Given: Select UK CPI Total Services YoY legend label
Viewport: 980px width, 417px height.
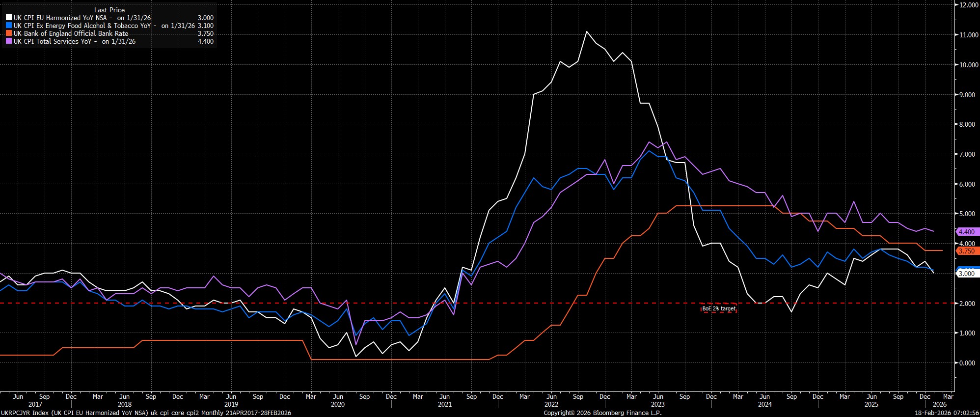Looking at the screenshot, I should point(74,41).
